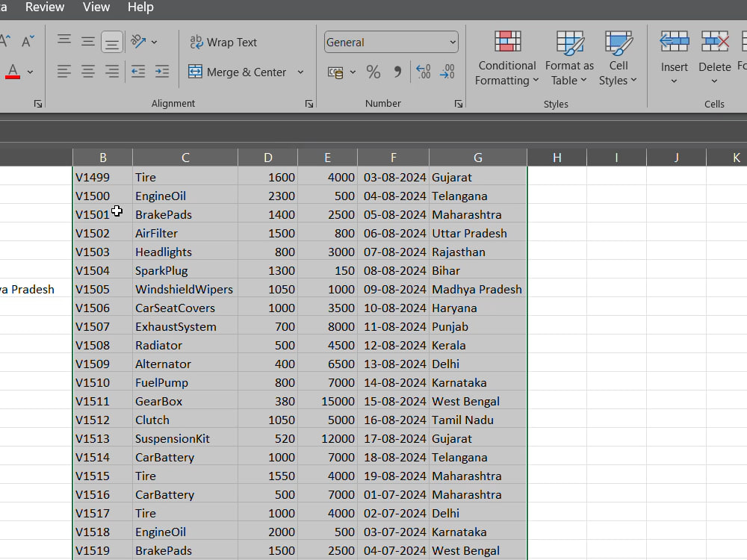This screenshot has width=747, height=560.
Task: Open Alignment settings dialog launcher
Action: (x=309, y=104)
